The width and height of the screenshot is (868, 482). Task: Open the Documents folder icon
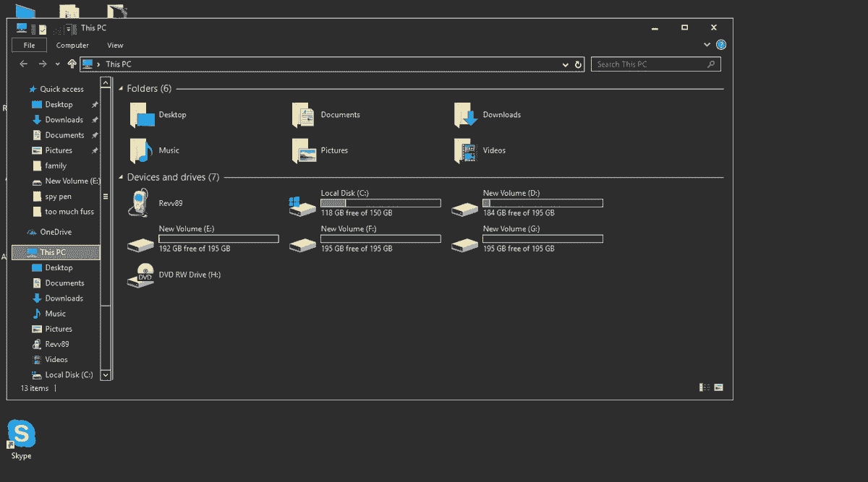click(302, 114)
